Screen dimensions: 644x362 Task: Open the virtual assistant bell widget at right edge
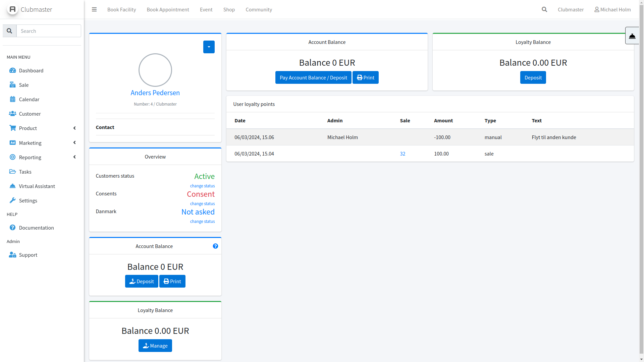(632, 36)
